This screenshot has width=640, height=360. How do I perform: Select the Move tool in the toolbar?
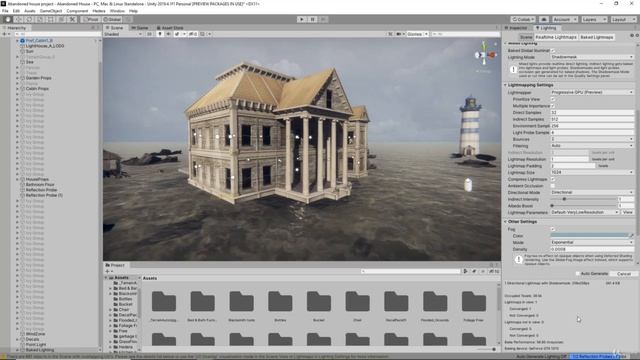click(18, 19)
